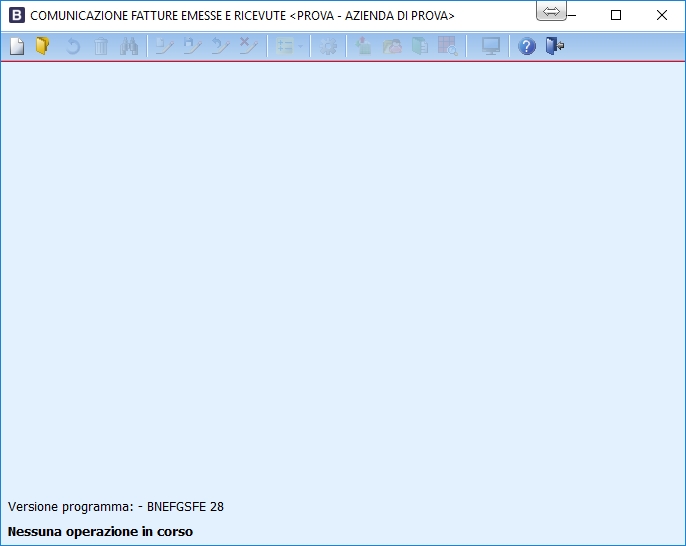Click the greyed Restore undo arrow icon
This screenshot has width=686, height=546.
point(73,46)
